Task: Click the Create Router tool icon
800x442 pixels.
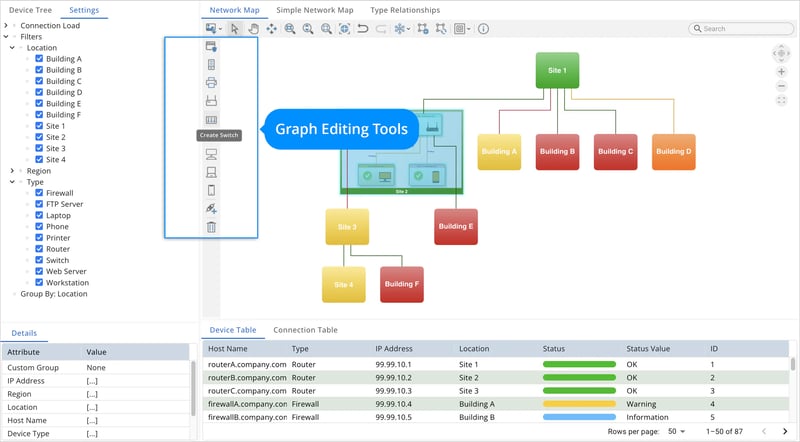Action: click(x=211, y=101)
